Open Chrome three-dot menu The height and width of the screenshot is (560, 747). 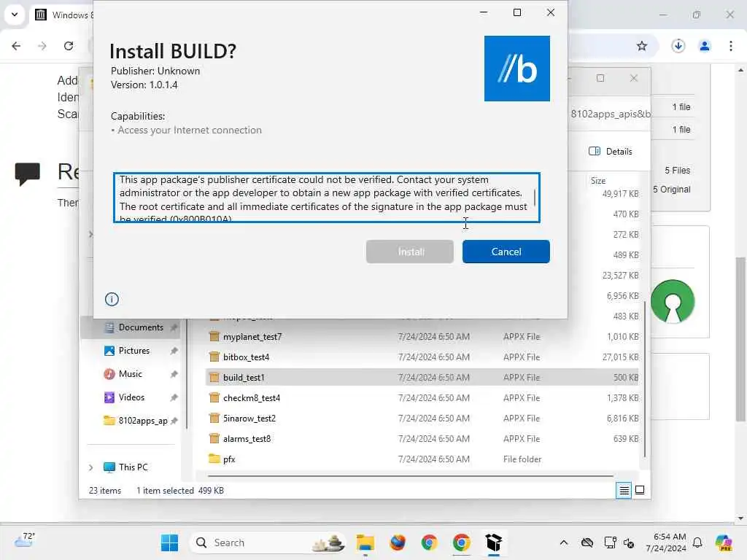pyautogui.click(x=731, y=46)
